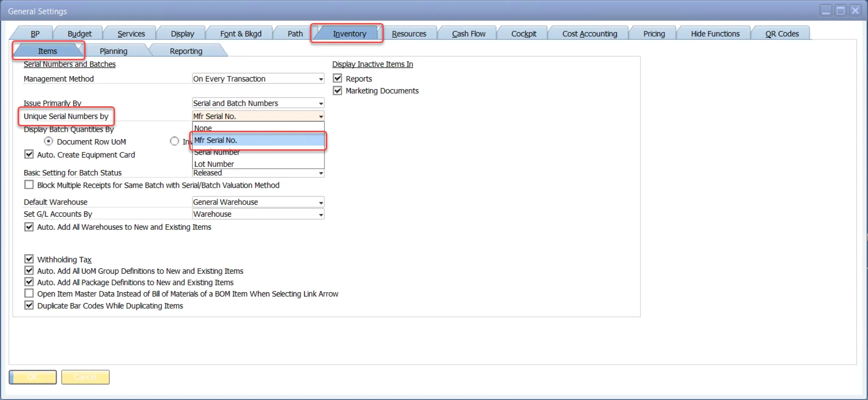Enable Block Multiple Receipts for Same Batch
Image resolution: width=868 pixels, height=400 pixels.
(29, 185)
